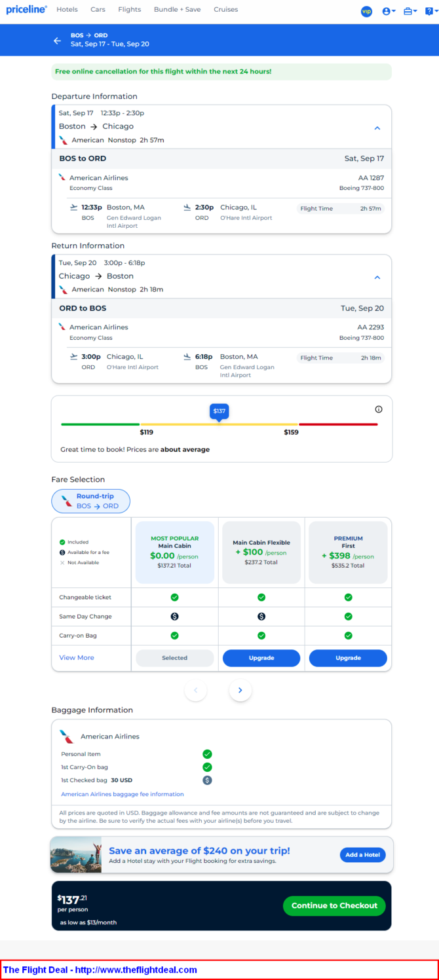Click the priceline logo
439x980 pixels.
(26, 10)
